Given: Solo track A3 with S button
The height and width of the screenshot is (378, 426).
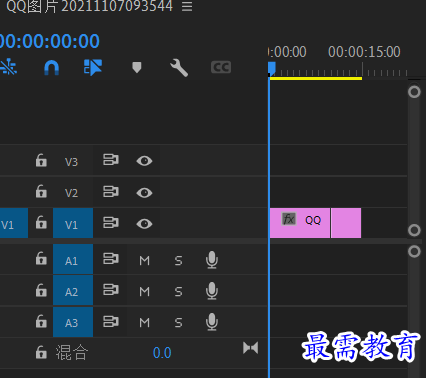Looking at the screenshot, I should pos(178,323).
